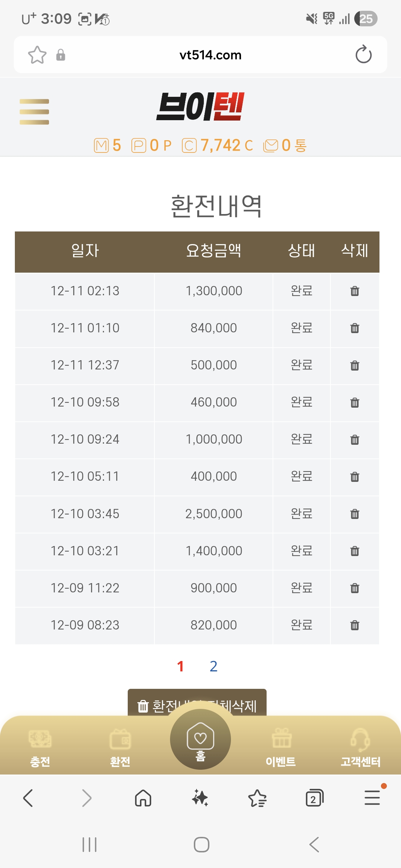Delete the 2,500,000 withdrawal row
Screen dimensions: 401x868
(x=355, y=514)
